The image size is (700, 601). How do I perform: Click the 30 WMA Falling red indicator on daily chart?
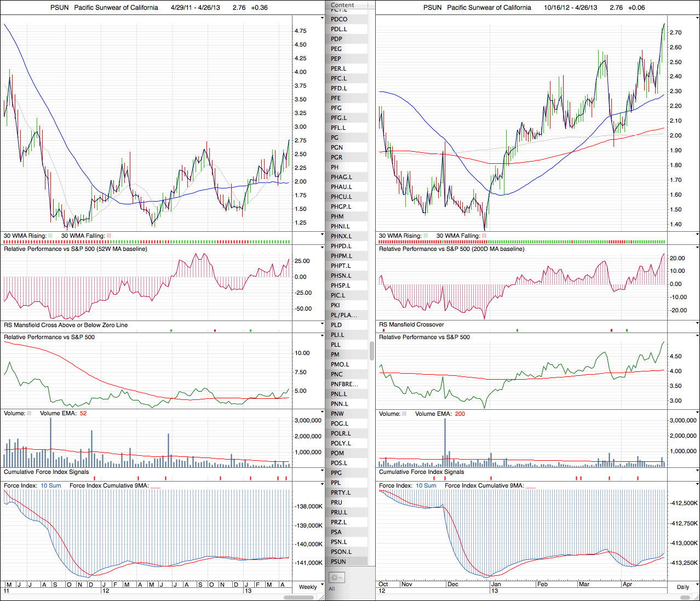(484, 236)
